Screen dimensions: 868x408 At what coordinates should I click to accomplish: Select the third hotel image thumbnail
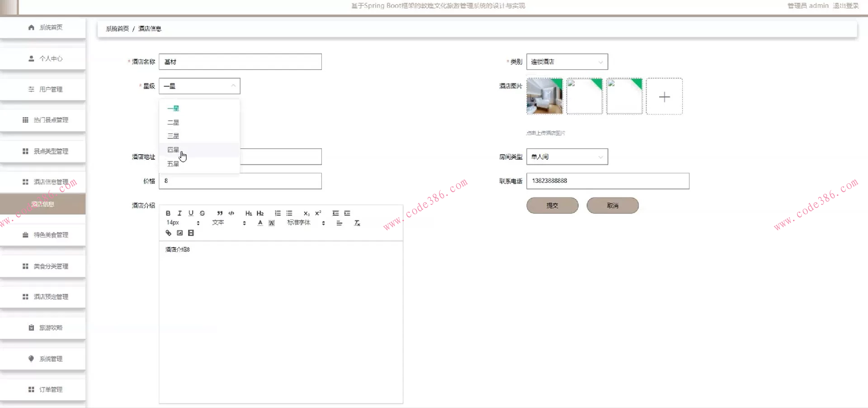tap(624, 96)
